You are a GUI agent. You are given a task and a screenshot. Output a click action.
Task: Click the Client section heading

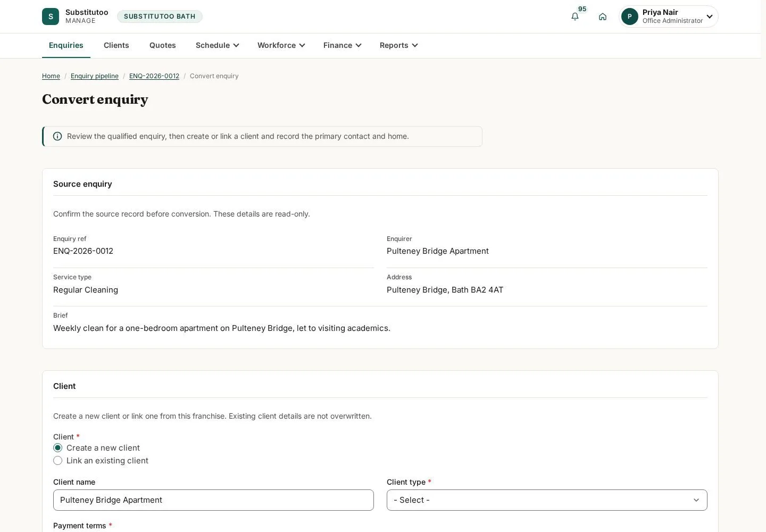[64, 386]
